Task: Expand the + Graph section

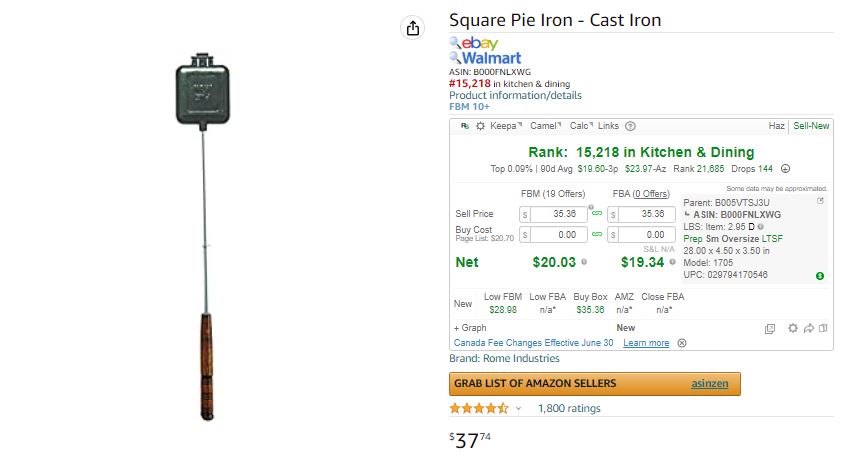Action: coord(470,328)
